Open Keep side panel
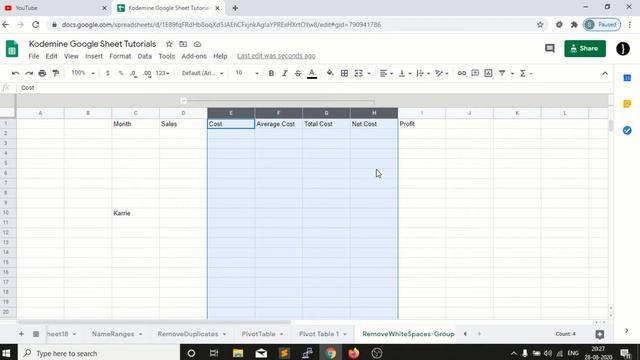This screenshot has width=640, height=360. coord(627,104)
